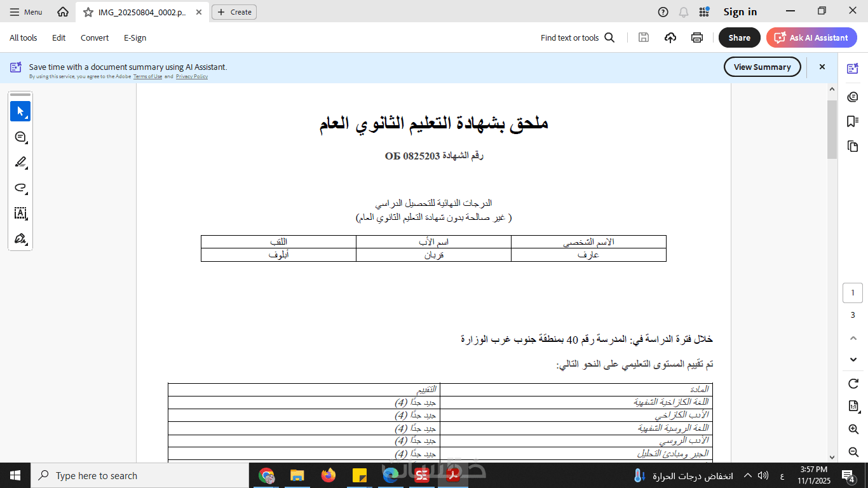Print the document using printer icon
This screenshot has height=488, width=868.
tap(697, 37)
